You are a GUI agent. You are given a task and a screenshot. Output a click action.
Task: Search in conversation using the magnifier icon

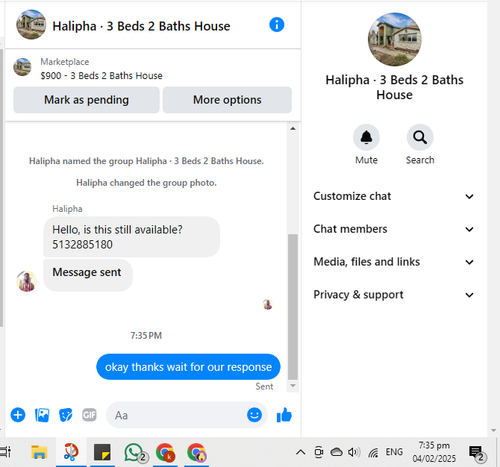(x=420, y=137)
